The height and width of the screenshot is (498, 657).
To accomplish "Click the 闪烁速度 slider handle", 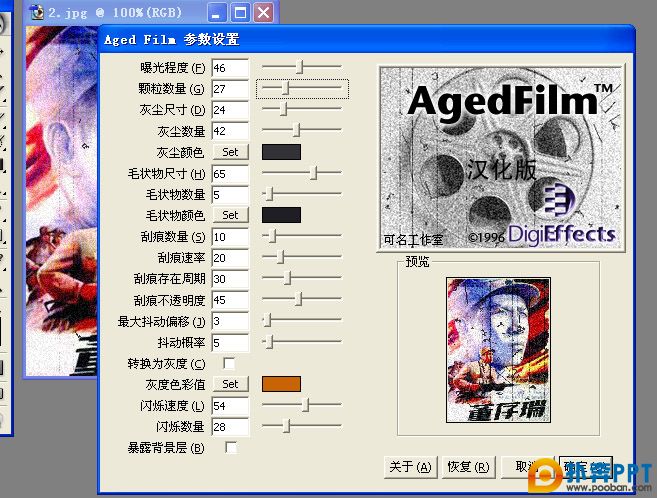I will 306,405.
